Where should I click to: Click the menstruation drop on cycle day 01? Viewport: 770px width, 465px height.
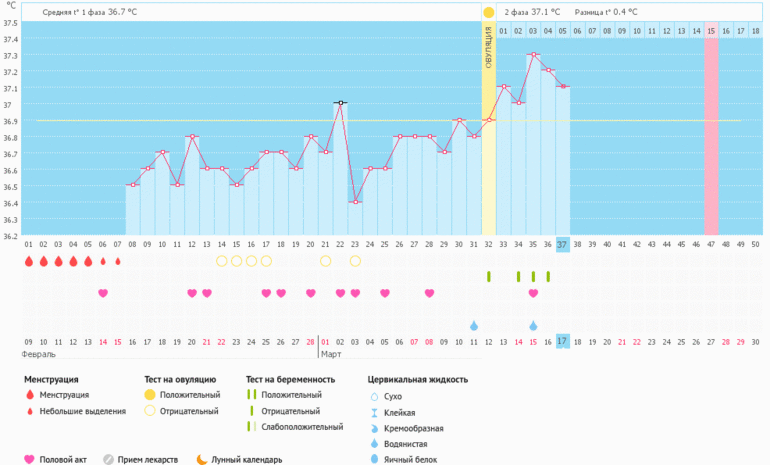pyautogui.click(x=29, y=262)
